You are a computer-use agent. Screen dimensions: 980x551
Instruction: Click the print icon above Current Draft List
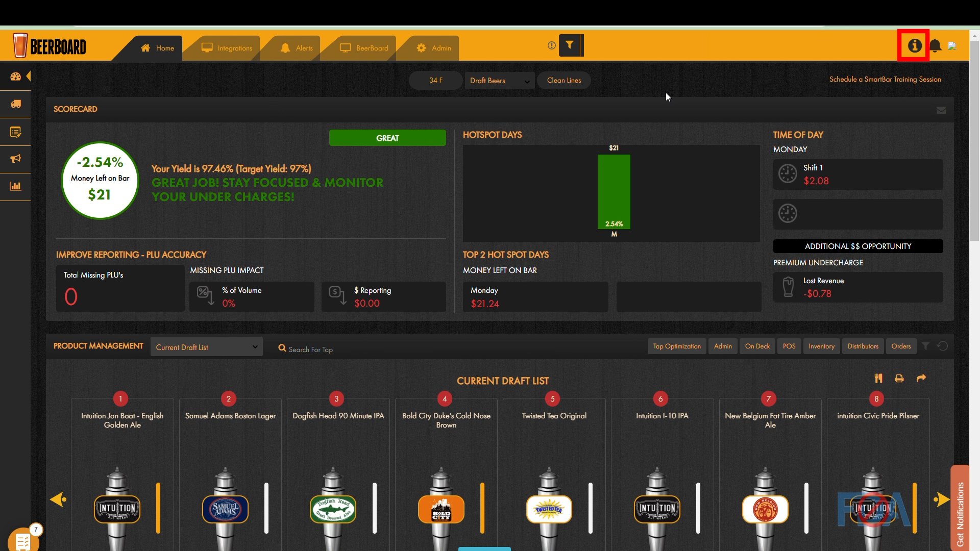[899, 379]
